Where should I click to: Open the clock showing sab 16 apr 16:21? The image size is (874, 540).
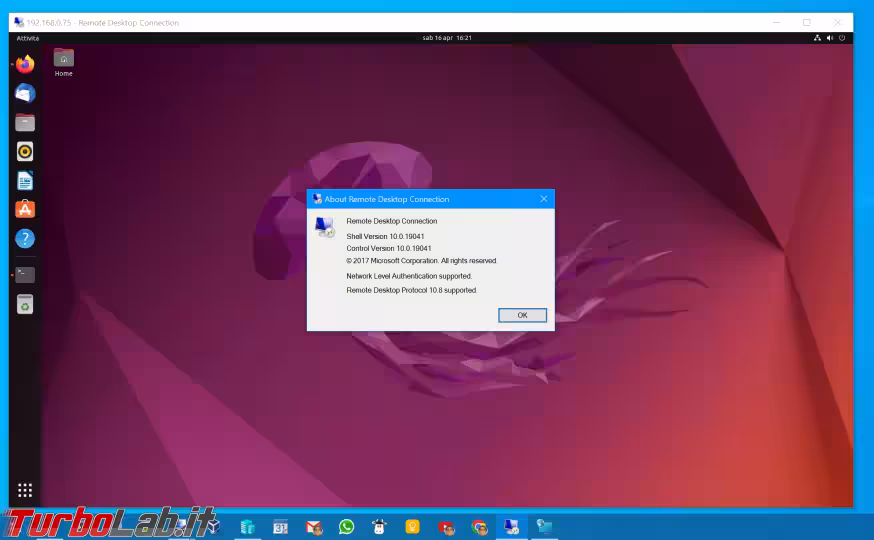447,38
